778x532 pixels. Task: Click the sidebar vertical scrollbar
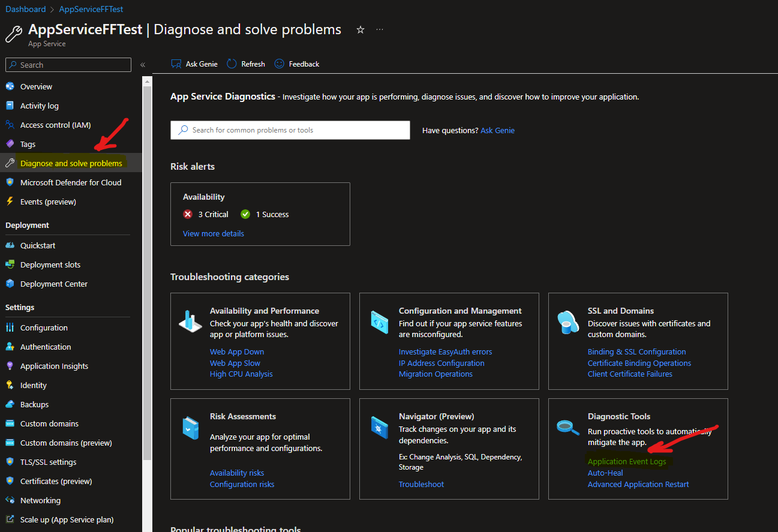click(x=147, y=273)
